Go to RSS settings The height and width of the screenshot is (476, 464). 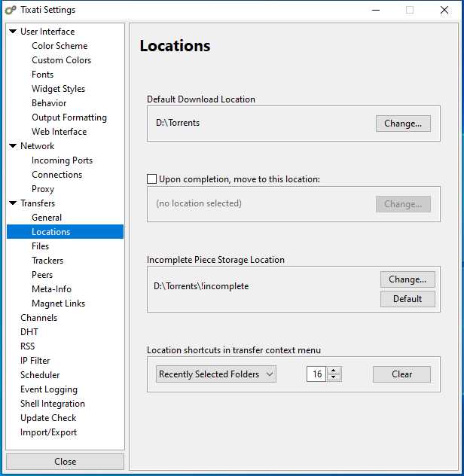point(27,346)
